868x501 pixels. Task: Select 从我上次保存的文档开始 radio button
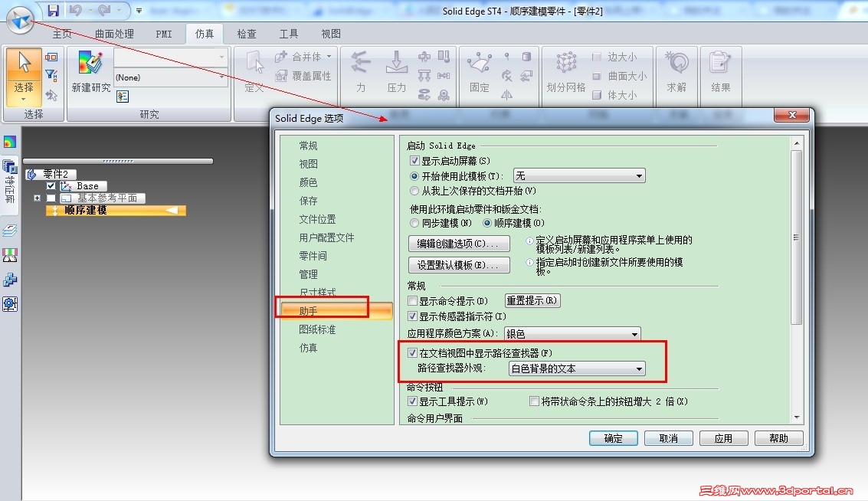pos(414,191)
